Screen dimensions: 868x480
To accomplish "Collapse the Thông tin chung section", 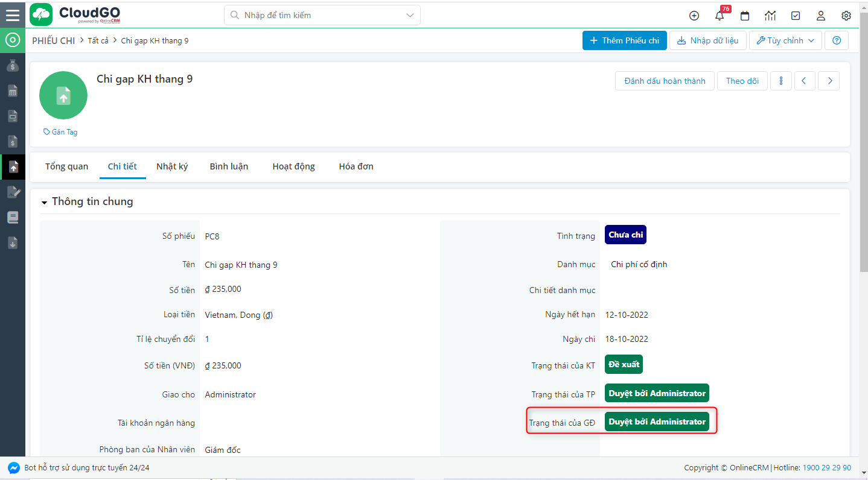I will 43,201.
